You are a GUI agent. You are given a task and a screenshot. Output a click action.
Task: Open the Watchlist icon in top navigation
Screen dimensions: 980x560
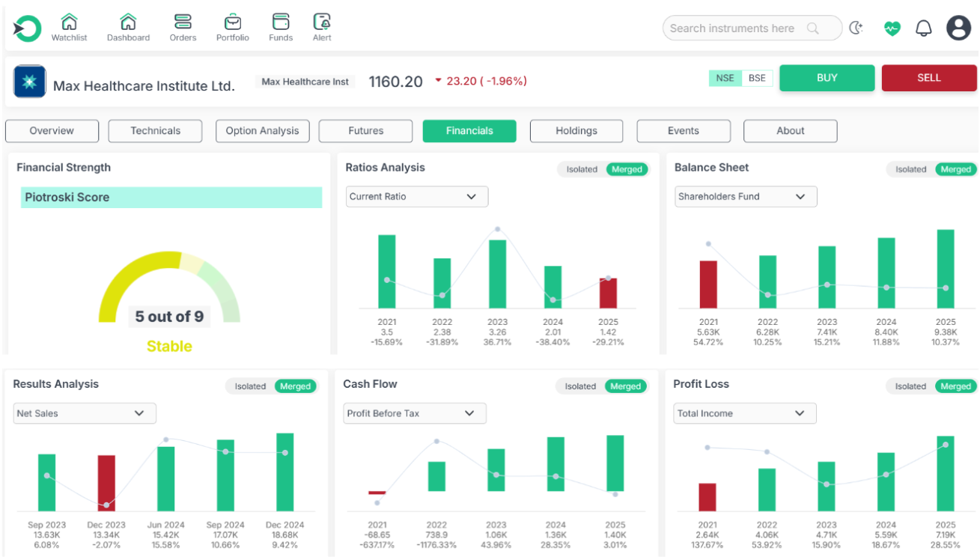tap(69, 22)
